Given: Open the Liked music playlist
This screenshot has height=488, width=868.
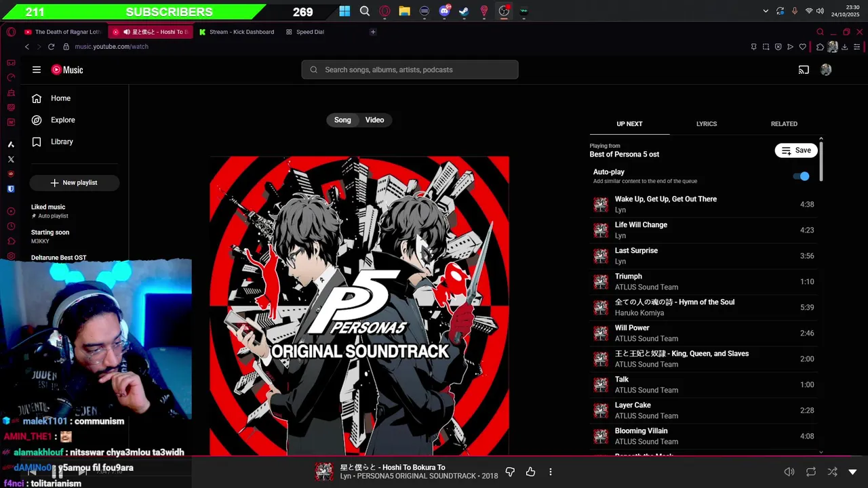Looking at the screenshot, I should (75, 211).
